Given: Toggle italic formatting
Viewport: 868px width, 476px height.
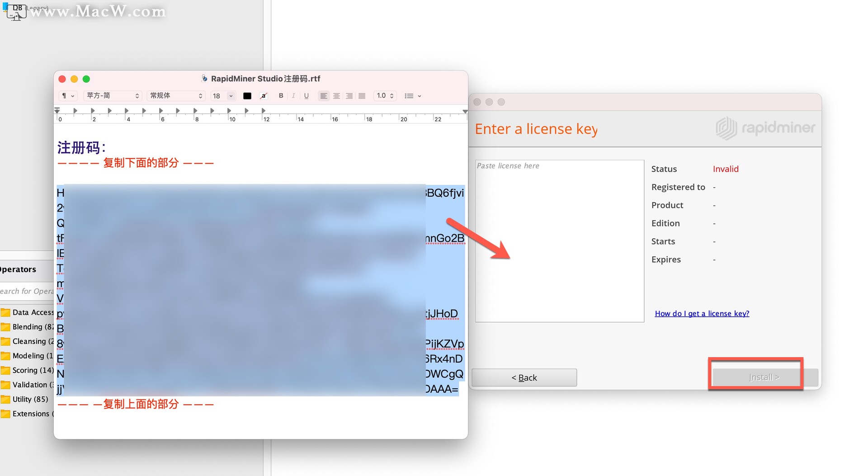Looking at the screenshot, I should (x=293, y=96).
